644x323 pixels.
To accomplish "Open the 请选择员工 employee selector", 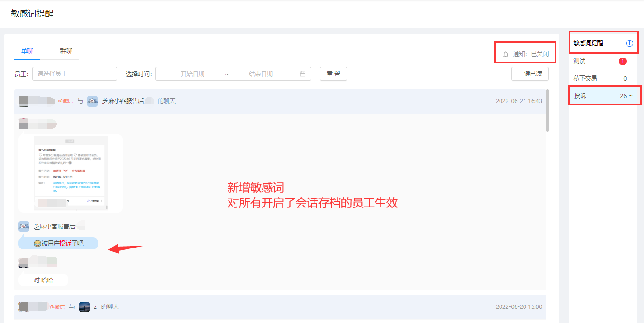I will click(75, 74).
